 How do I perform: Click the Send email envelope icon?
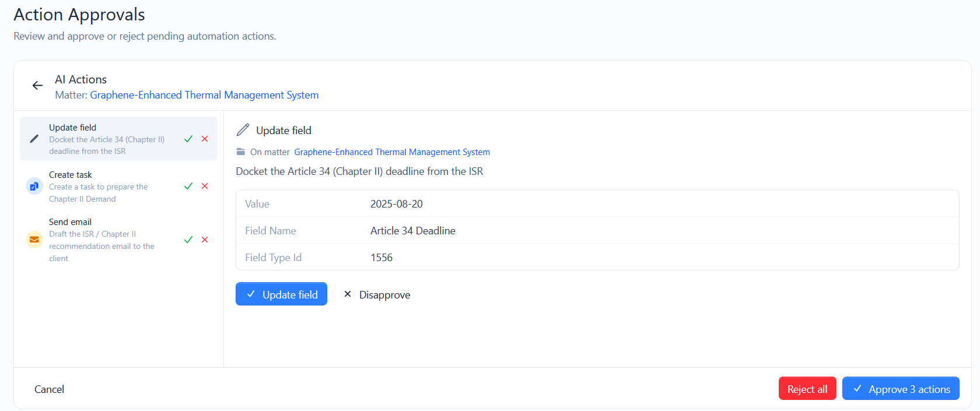(x=34, y=240)
